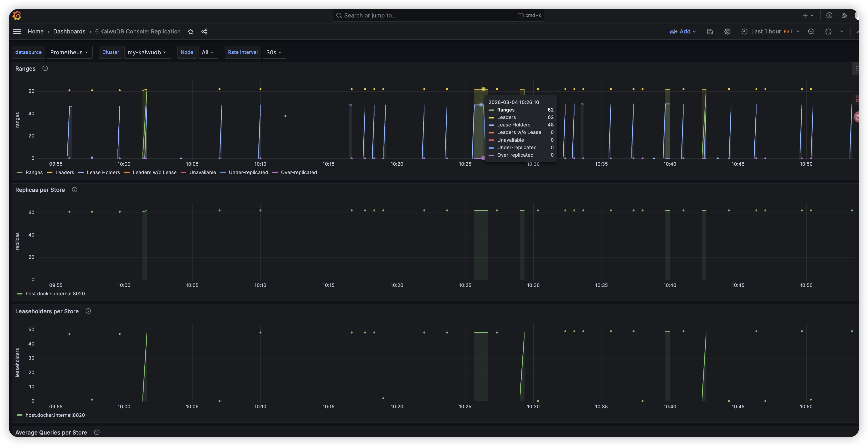Click the zoom out time range icon
Viewport: 868px width, 446px height.
(x=811, y=31)
